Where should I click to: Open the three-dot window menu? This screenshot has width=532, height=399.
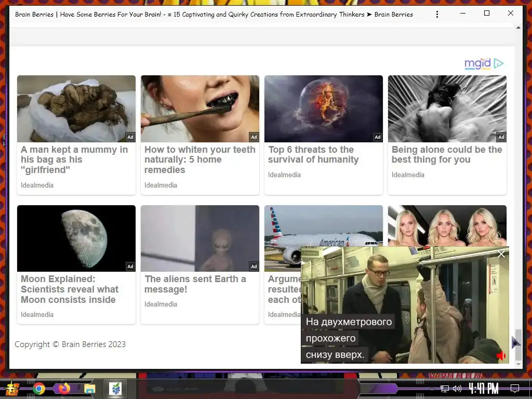(x=437, y=14)
